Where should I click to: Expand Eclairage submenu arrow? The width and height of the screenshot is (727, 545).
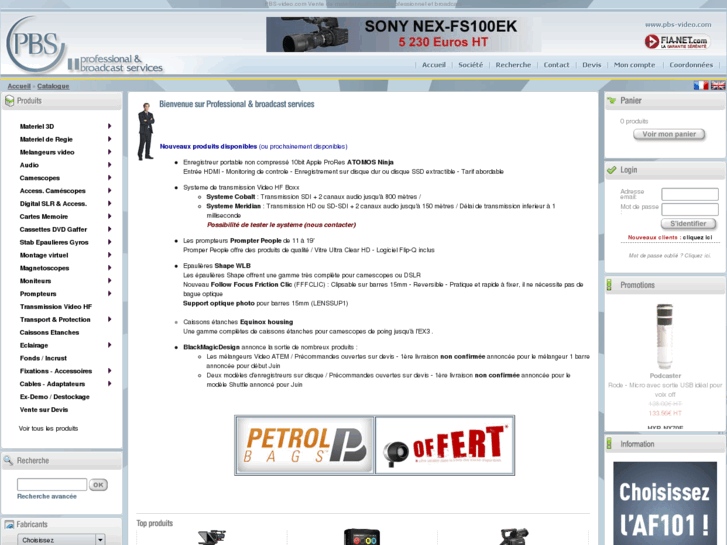click(x=109, y=345)
